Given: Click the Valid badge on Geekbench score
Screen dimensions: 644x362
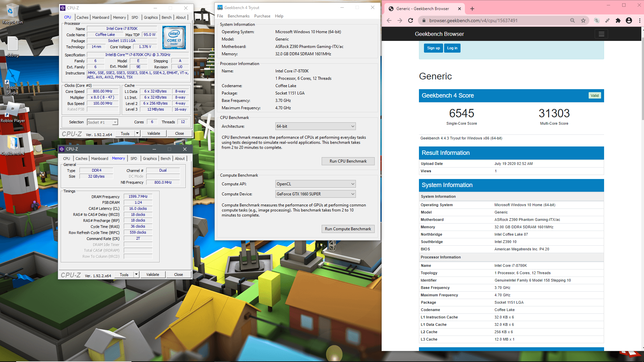Looking at the screenshot, I should click(595, 96).
